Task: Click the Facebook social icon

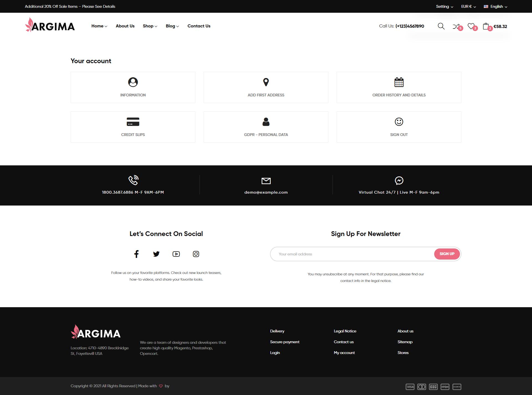Action: tap(136, 254)
